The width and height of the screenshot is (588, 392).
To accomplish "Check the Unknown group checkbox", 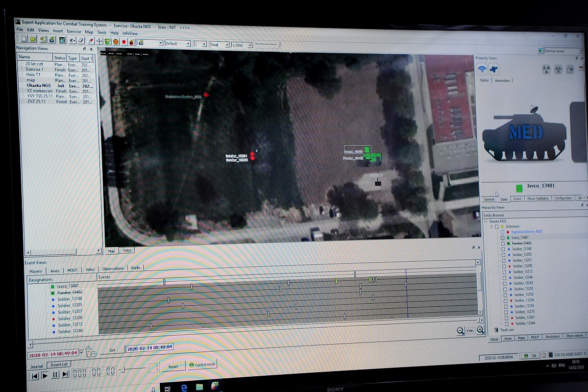I will pyautogui.click(x=497, y=227).
